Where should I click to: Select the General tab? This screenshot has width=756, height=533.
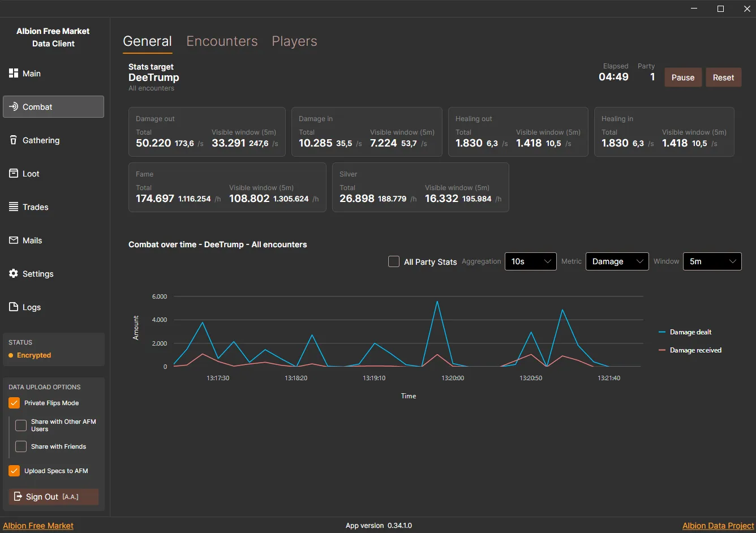(147, 41)
